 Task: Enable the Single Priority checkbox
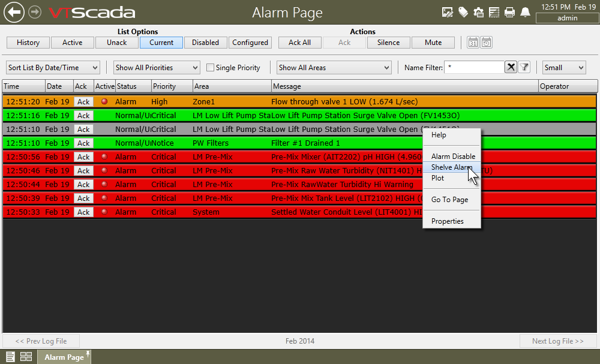[x=210, y=68]
